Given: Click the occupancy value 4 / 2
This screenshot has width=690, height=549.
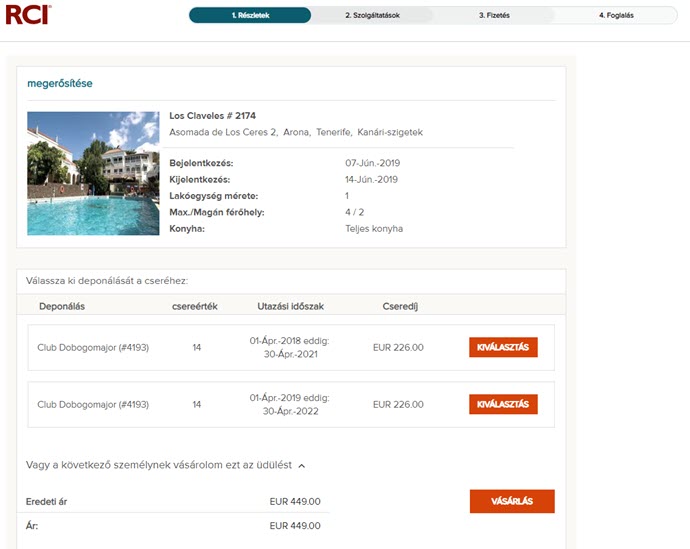Looking at the screenshot, I should coord(354,212).
